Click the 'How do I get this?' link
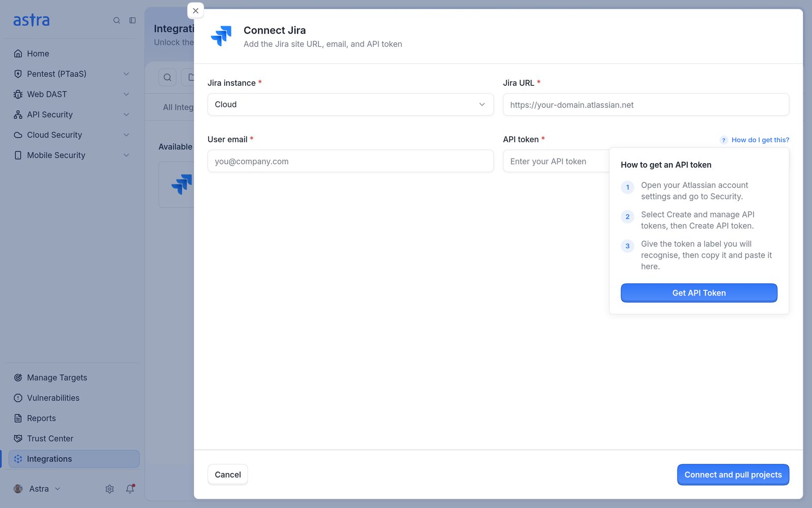This screenshot has width=812, height=508. tap(760, 140)
